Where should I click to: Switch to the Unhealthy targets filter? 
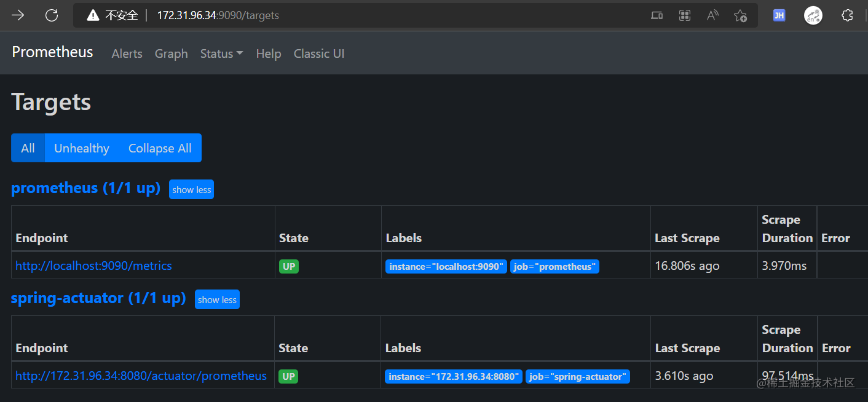pos(81,148)
